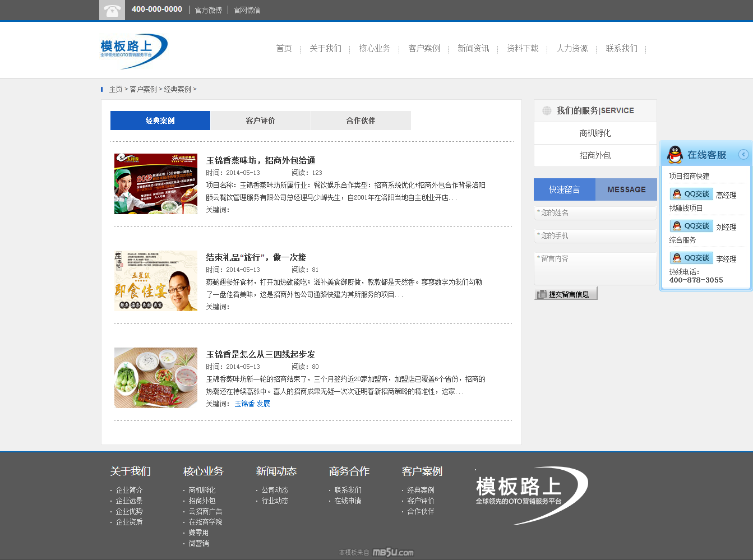Click the 官方微博 link in top bar
The image size is (753, 560).
pos(208,10)
